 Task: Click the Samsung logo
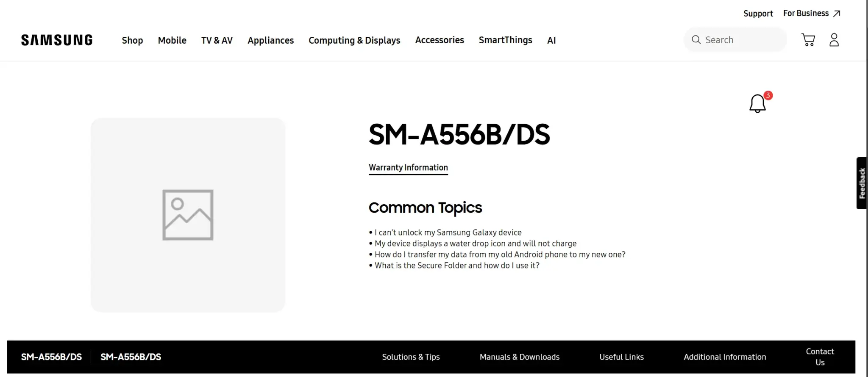(x=57, y=40)
